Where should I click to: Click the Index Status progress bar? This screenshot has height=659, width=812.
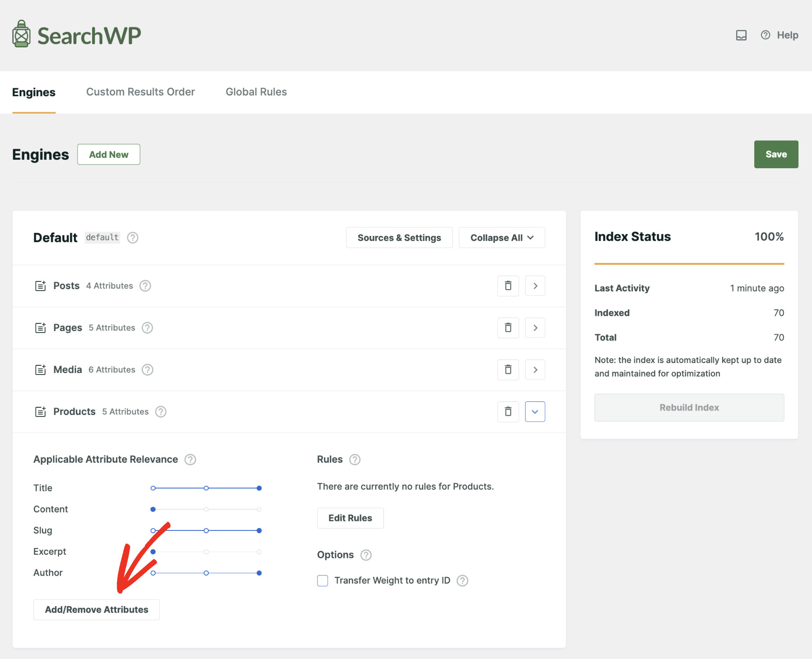pos(689,264)
